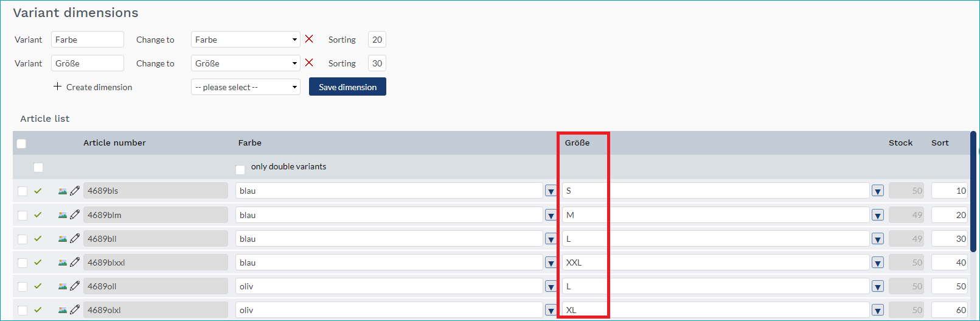The height and width of the screenshot is (321, 980).
Task: Edit article 4689blm with pencil icon
Action: (75, 214)
